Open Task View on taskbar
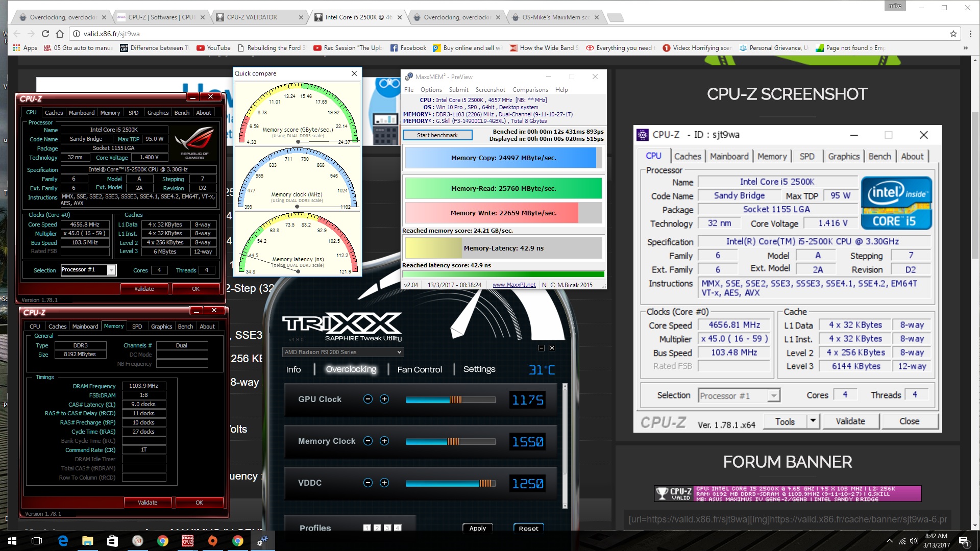Image resolution: width=980 pixels, height=551 pixels. coord(37,541)
